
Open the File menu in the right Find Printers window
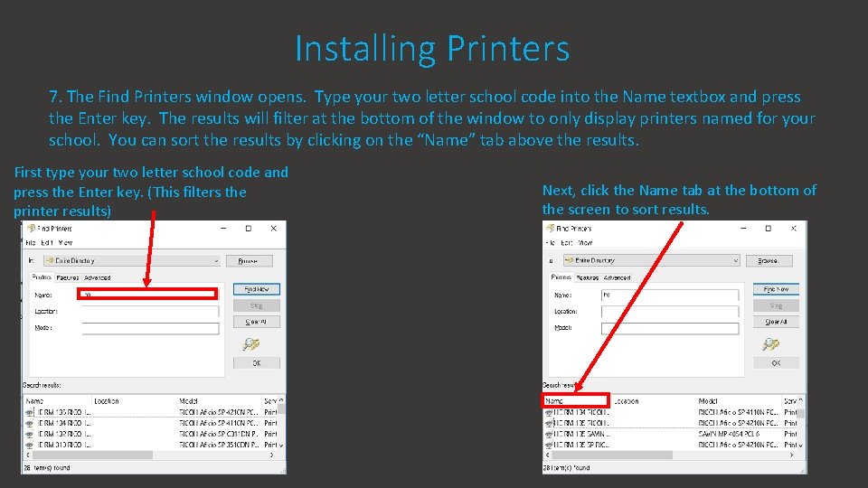click(x=550, y=243)
